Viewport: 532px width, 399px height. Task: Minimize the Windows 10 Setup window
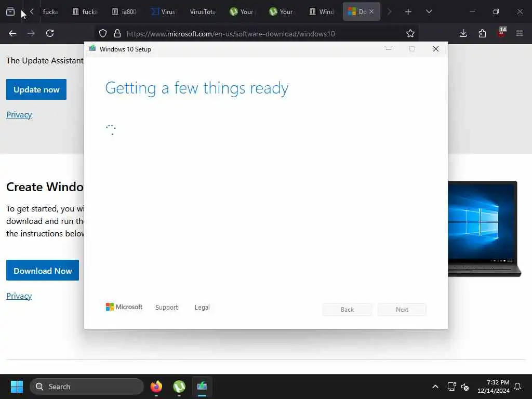(x=389, y=49)
